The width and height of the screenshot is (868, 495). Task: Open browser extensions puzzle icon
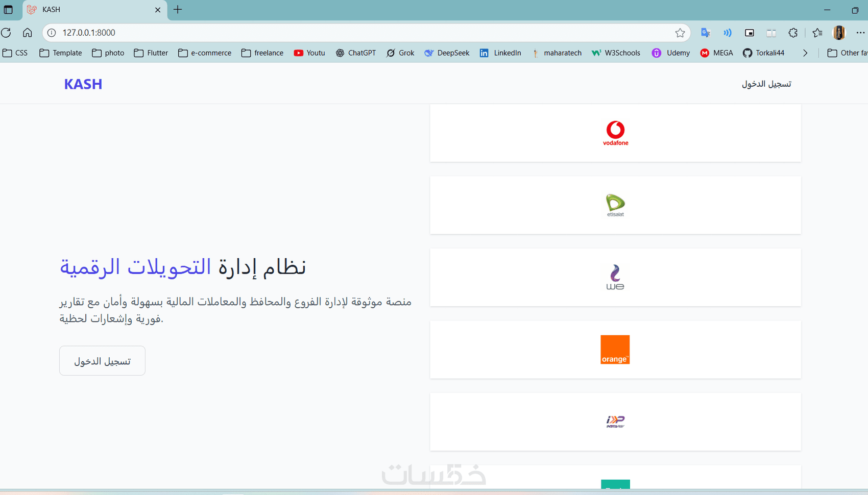[793, 33]
